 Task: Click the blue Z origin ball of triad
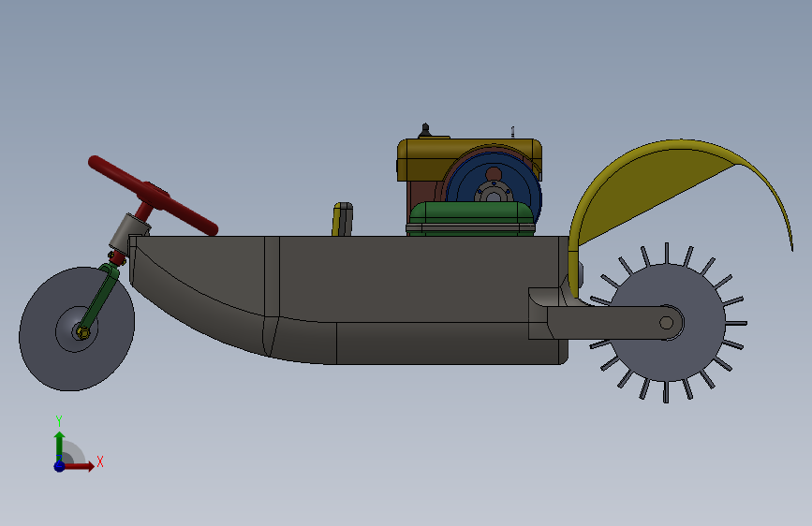(60, 466)
